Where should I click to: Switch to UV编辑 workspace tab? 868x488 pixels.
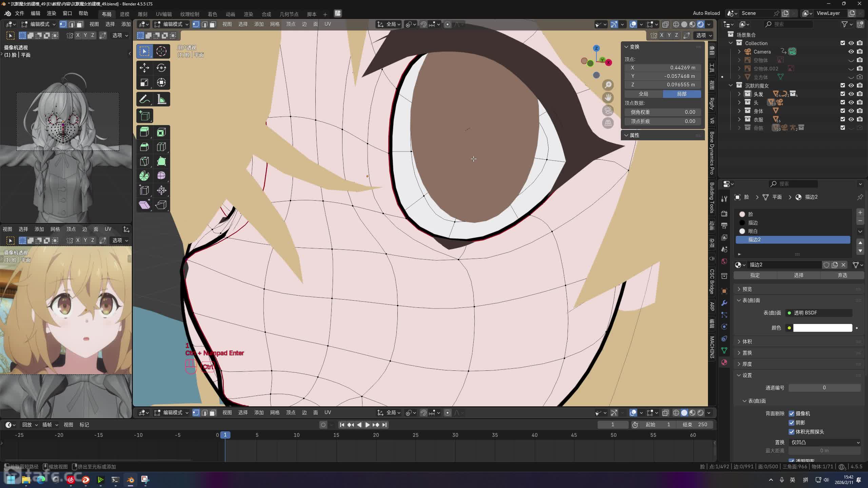tap(163, 14)
